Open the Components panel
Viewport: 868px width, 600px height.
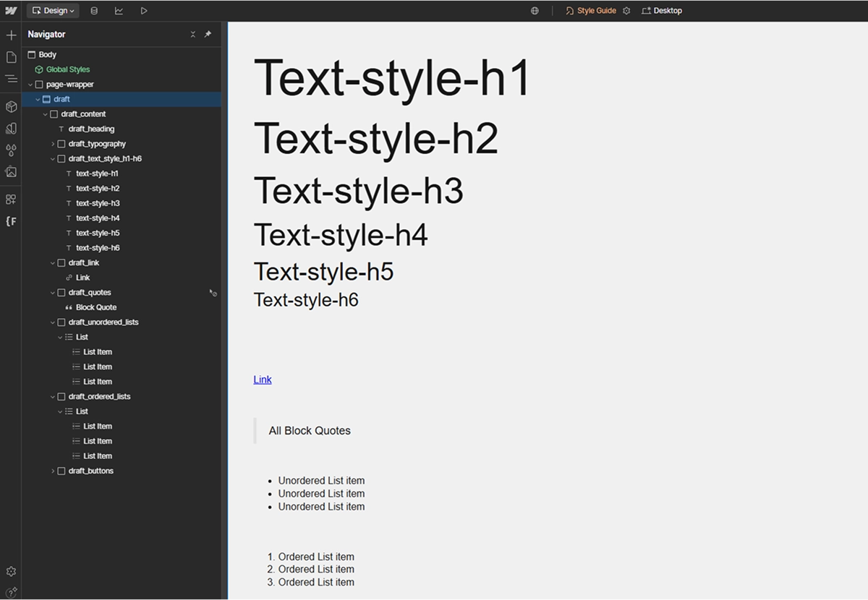[x=11, y=106]
